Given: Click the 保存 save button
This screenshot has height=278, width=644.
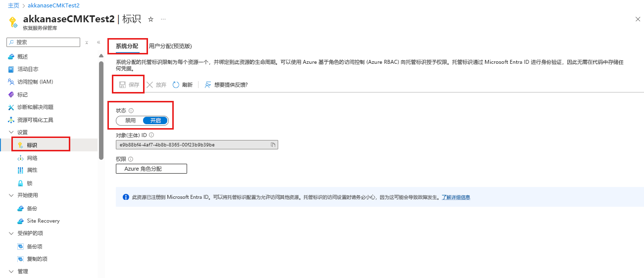Looking at the screenshot, I should pos(129,85).
